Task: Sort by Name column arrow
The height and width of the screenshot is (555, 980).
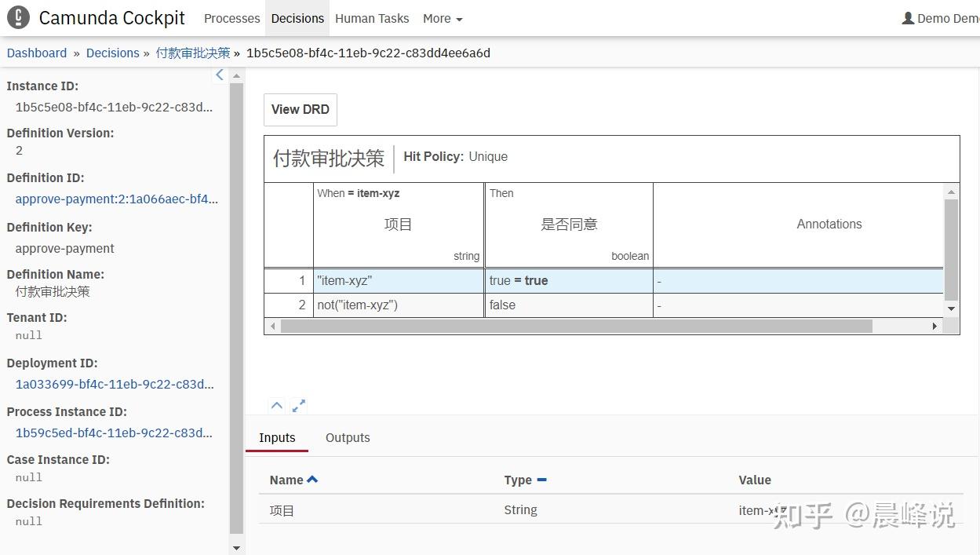Action: click(312, 479)
